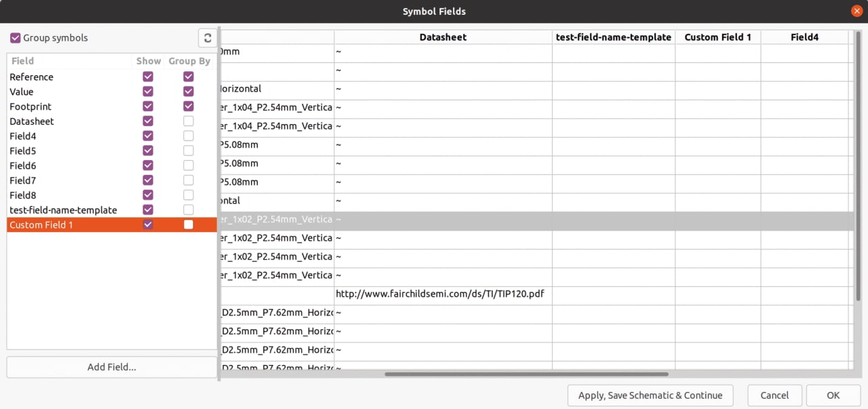Click the horizontal scrollbar of the table

tap(526, 374)
